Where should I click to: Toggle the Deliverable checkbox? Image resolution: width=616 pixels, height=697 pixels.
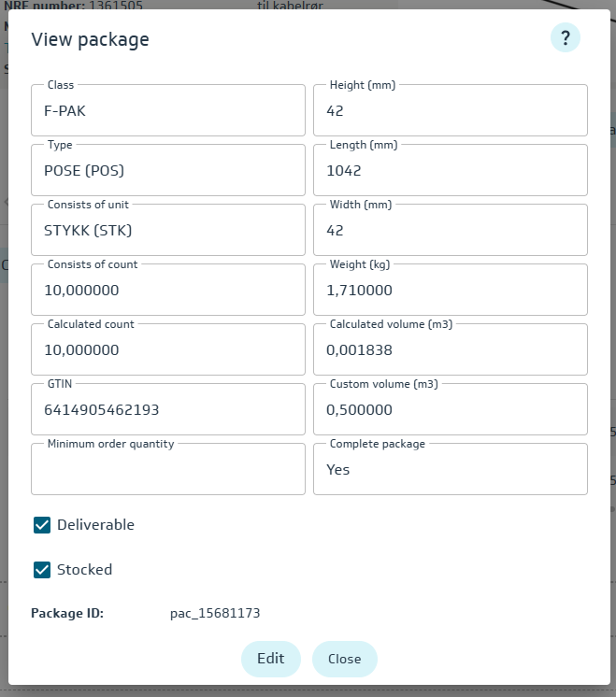[42, 525]
